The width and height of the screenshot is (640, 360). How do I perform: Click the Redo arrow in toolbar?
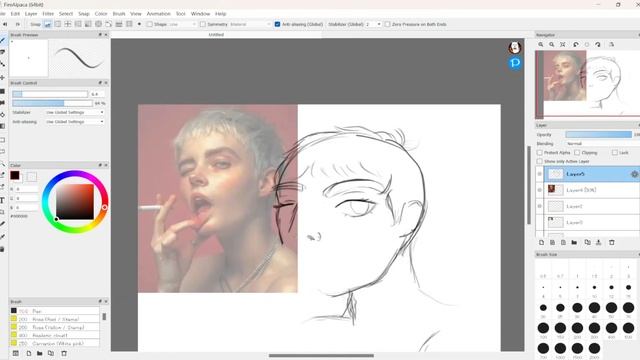18,24
